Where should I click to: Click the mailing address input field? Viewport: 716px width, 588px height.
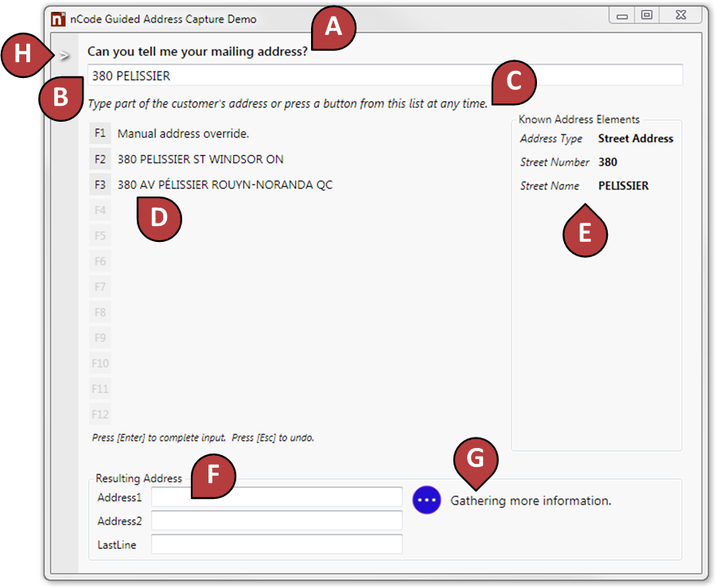pos(385,76)
